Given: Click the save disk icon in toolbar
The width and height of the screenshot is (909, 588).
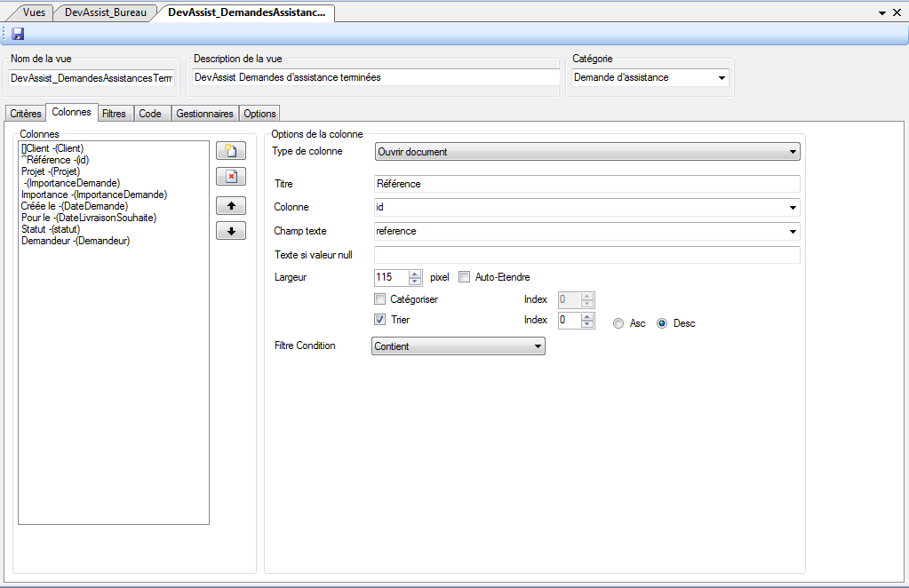Looking at the screenshot, I should click(18, 34).
